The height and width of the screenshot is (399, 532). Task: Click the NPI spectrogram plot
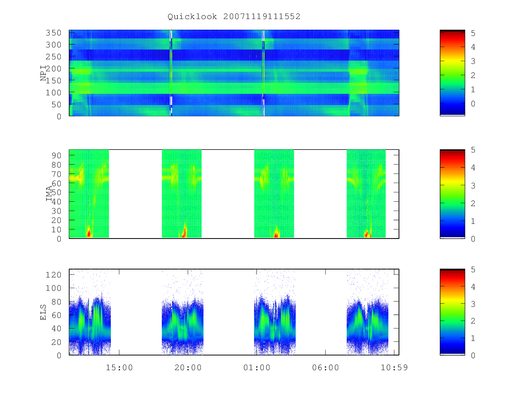[234, 73]
